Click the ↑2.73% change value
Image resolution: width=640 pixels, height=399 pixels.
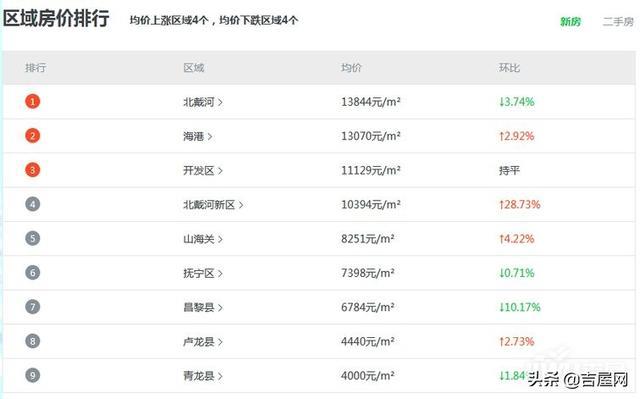(517, 341)
